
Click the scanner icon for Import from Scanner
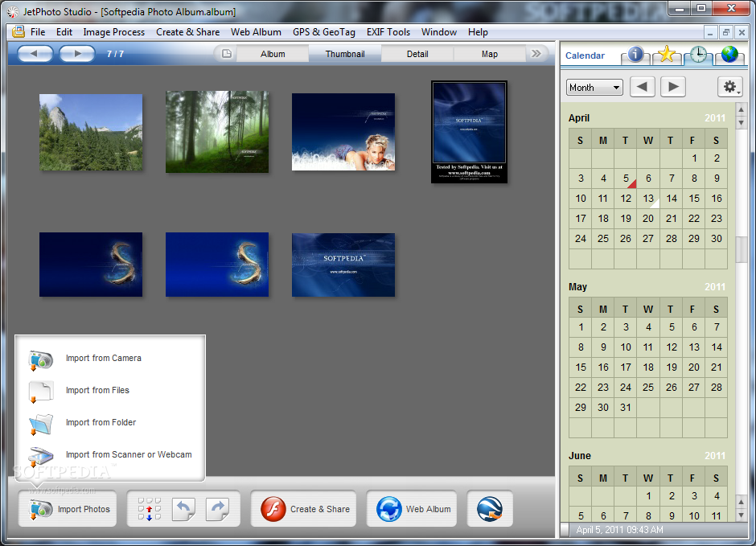pos(40,455)
